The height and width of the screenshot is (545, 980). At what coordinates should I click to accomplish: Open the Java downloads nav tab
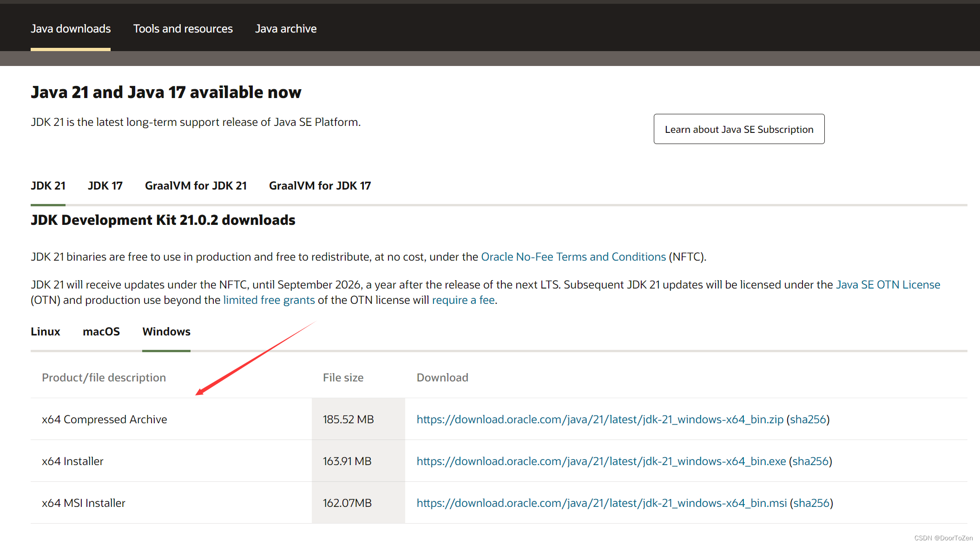[71, 29]
